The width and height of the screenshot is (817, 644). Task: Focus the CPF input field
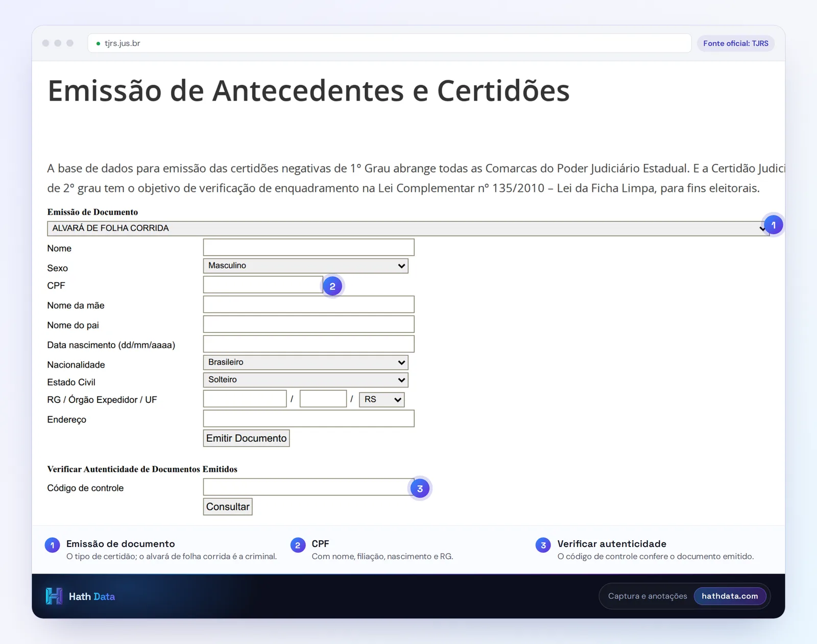pos(263,284)
